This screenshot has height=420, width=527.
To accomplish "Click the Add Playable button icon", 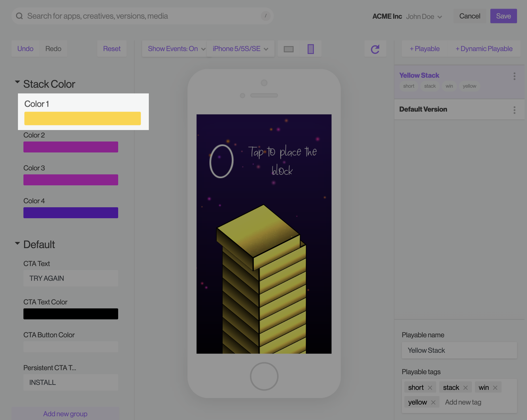I will [x=424, y=48].
